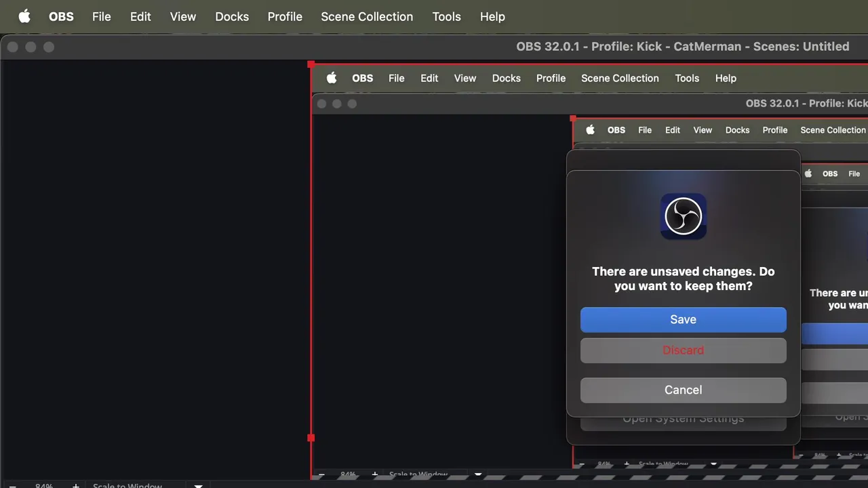868x488 pixels.
Task: Open the Tools menu in the top menu bar
Action: point(446,16)
